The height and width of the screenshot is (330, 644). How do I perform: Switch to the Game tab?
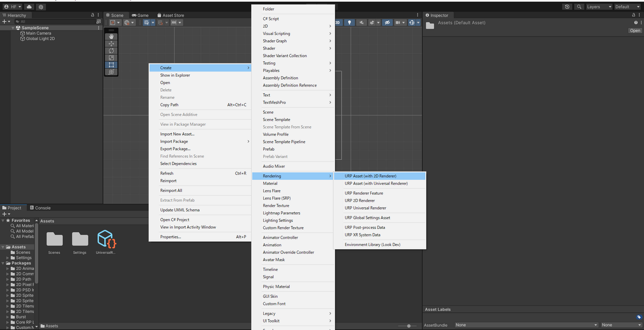tap(140, 15)
